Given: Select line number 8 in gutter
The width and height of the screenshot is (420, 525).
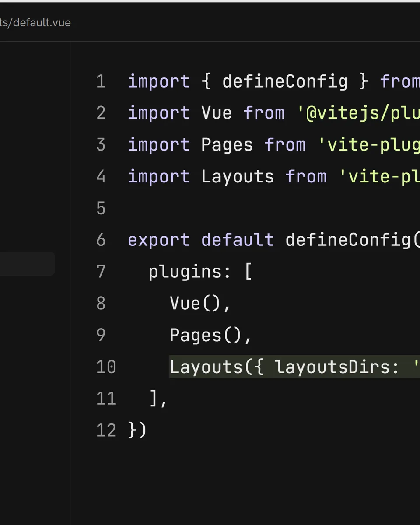Looking at the screenshot, I should (x=101, y=303).
